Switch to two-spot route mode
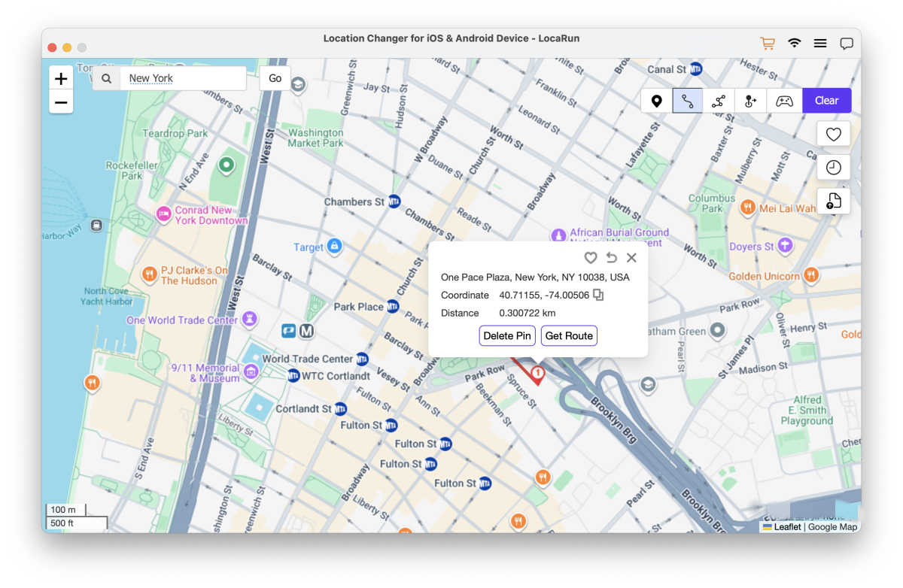 point(688,101)
